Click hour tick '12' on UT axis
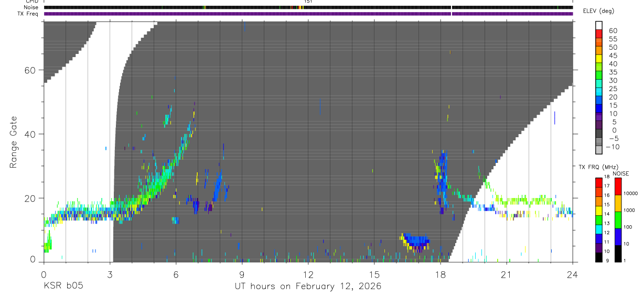 tap(308, 274)
